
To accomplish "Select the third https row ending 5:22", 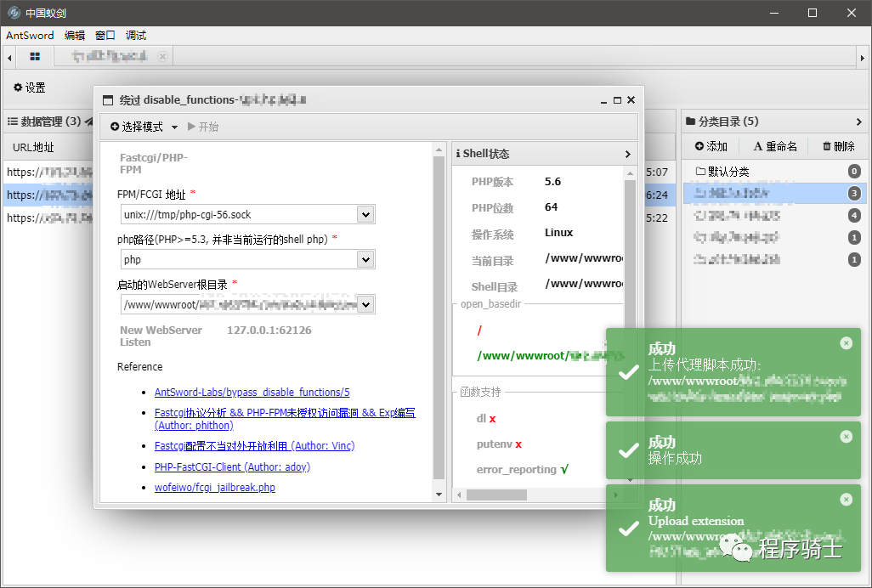I will (x=340, y=218).
